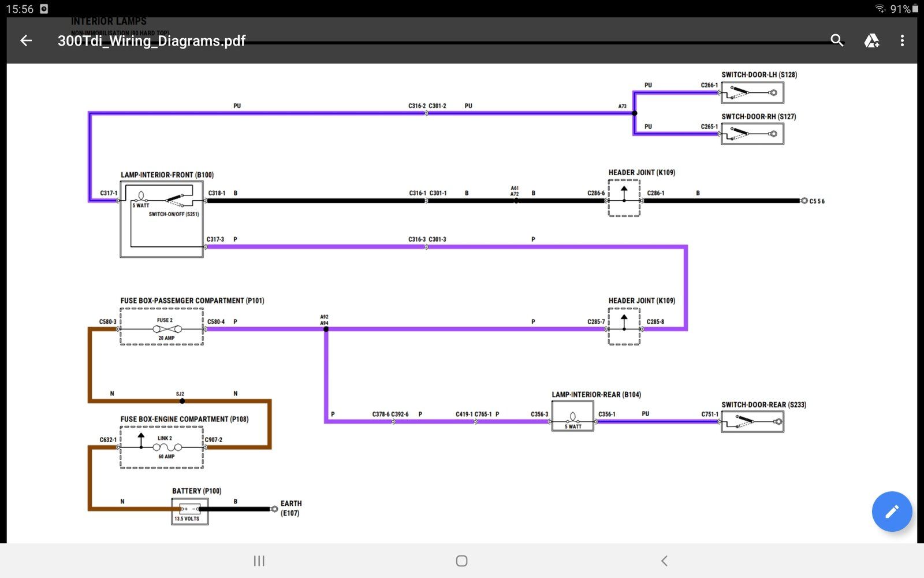Tap the Android home button
This screenshot has height=578, width=924.
[461, 561]
